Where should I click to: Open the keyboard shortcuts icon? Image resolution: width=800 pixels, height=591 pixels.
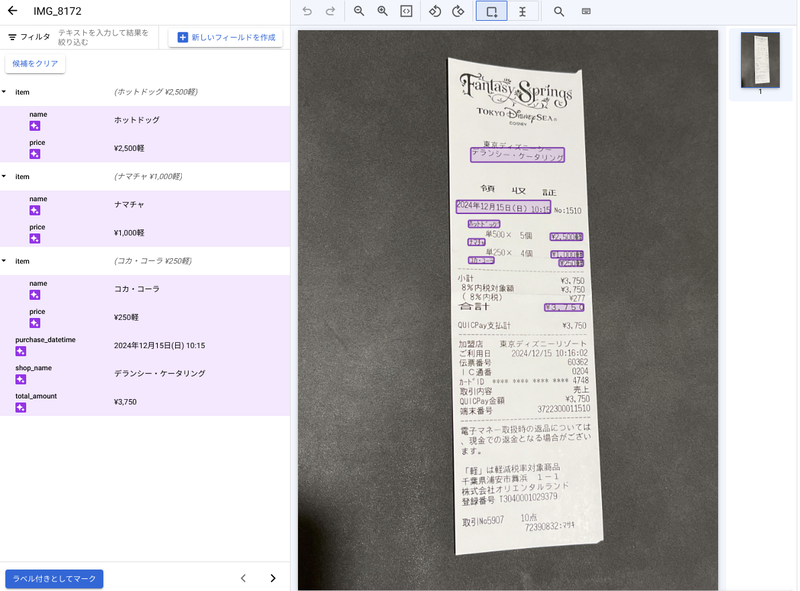click(x=586, y=11)
